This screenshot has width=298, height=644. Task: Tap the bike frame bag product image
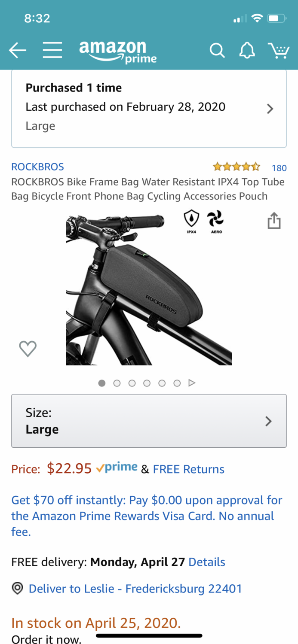click(x=149, y=290)
